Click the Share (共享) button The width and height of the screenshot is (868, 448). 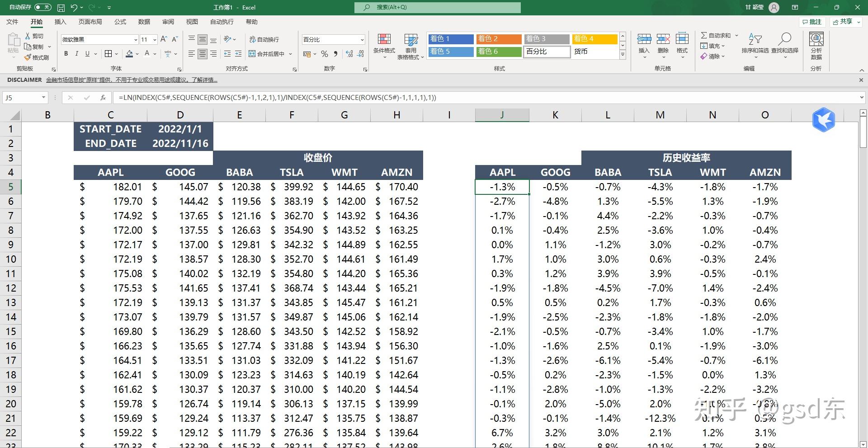[846, 22]
